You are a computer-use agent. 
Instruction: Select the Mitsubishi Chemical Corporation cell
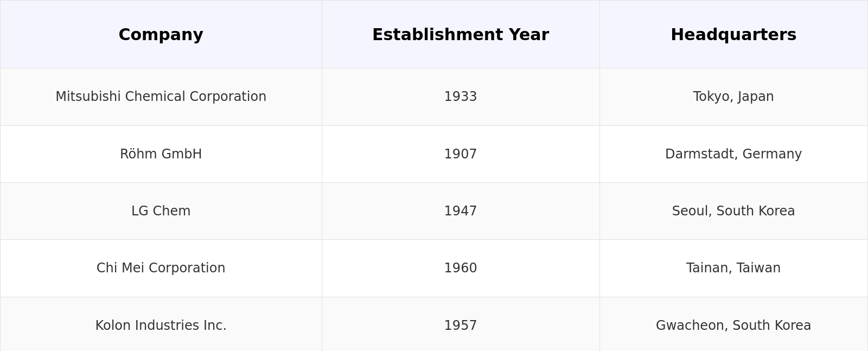pos(161,97)
